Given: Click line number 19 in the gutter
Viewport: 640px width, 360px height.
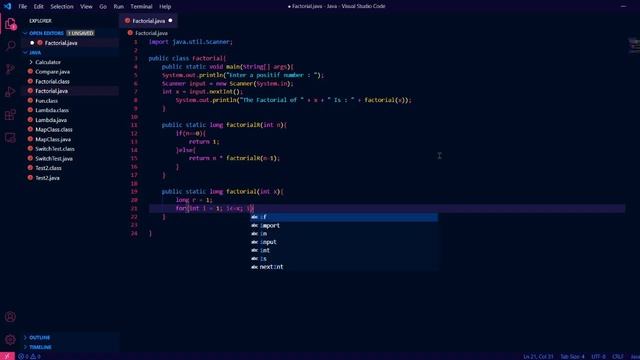Looking at the screenshot, I should pyautogui.click(x=134, y=191).
